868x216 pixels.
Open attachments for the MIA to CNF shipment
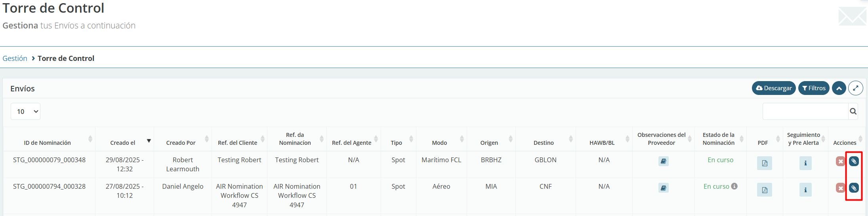pos(854,188)
